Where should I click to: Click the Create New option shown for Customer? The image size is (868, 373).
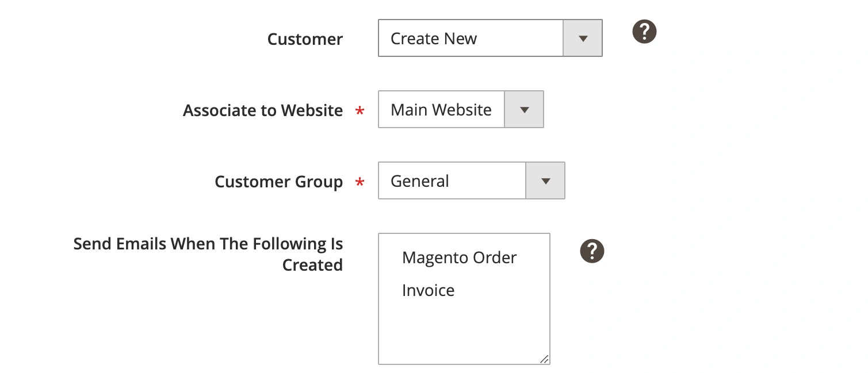tap(433, 38)
